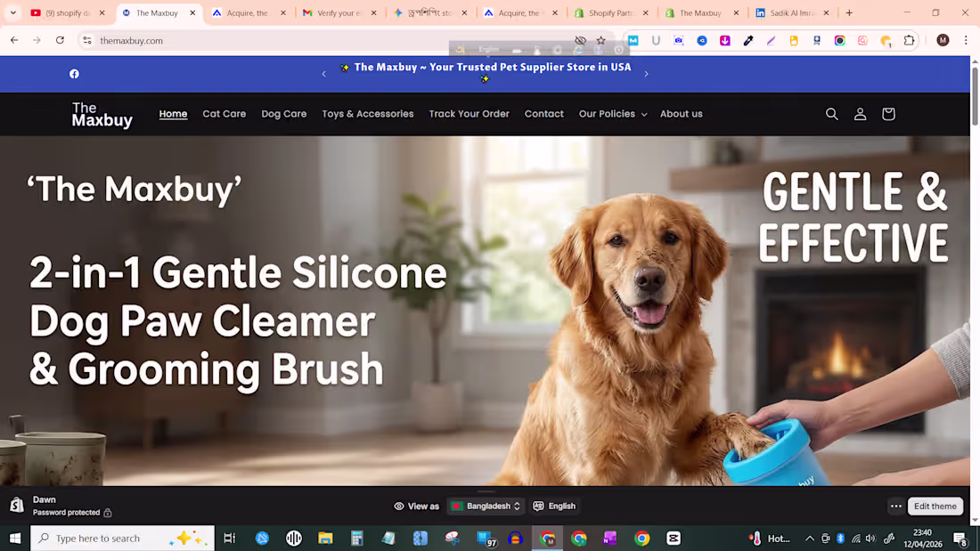Click the taskbar search box
Image resolution: width=980 pixels, height=551 pixels.
123,538
